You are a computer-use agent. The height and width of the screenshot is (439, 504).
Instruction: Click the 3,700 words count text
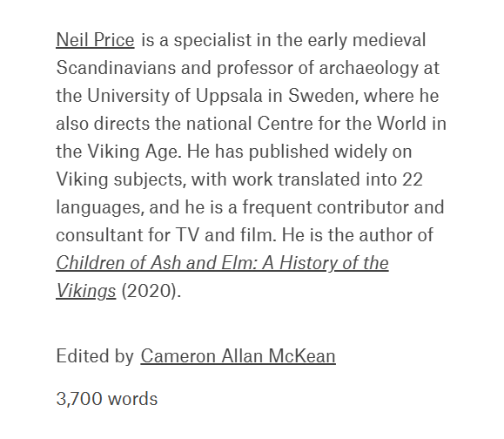coord(107,399)
